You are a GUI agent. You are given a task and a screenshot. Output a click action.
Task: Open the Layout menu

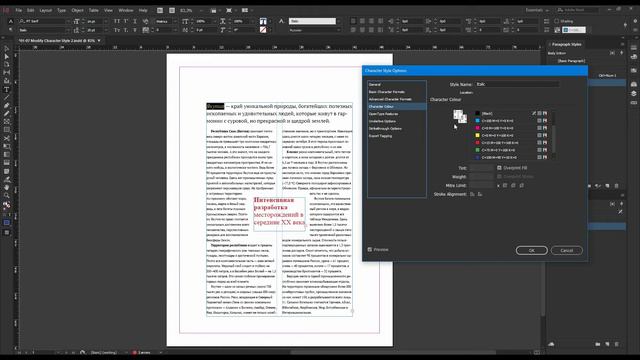[x=45, y=10]
